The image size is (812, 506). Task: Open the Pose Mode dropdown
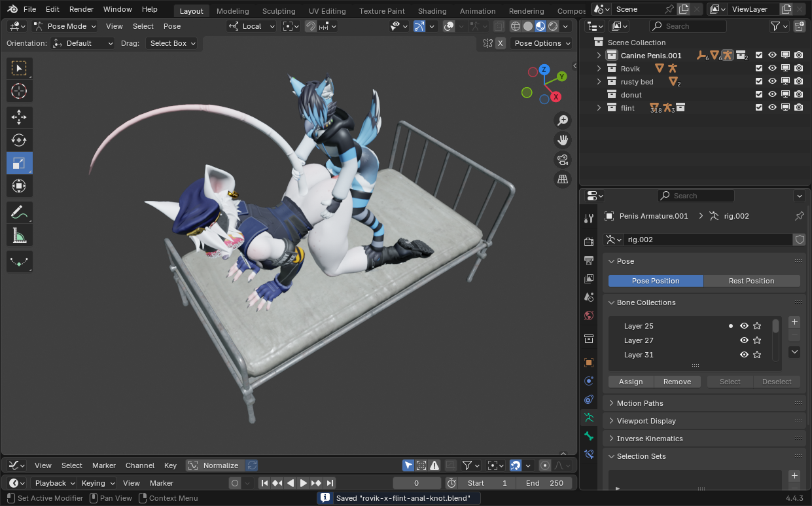click(64, 26)
